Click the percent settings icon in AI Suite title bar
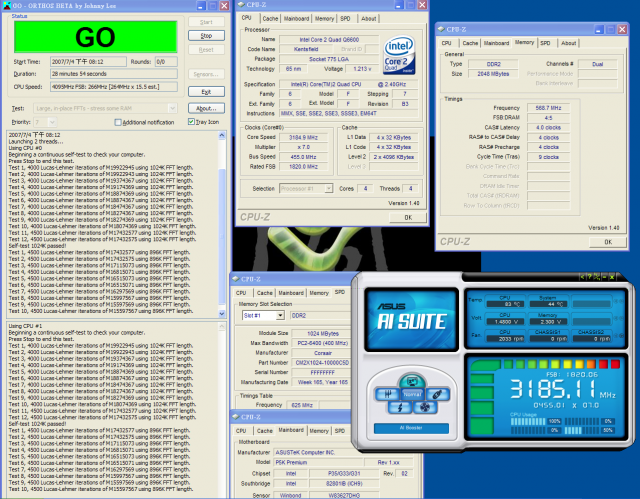Screen dimensions: 640x499 click(597, 277)
